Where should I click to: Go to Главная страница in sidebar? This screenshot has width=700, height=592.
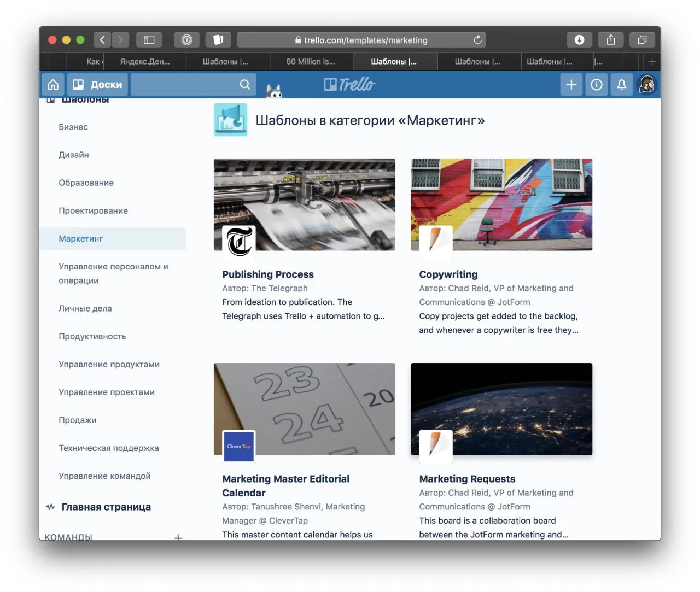[x=106, y=507]
